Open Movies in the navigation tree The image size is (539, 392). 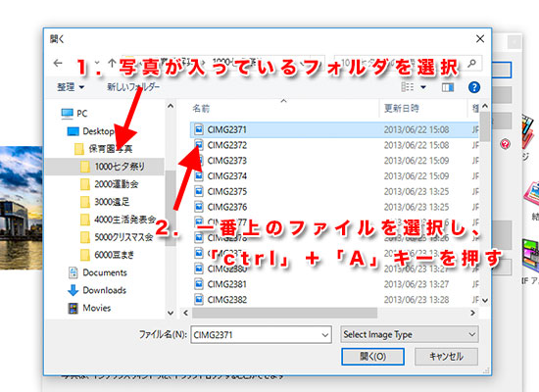coord(97,308)
